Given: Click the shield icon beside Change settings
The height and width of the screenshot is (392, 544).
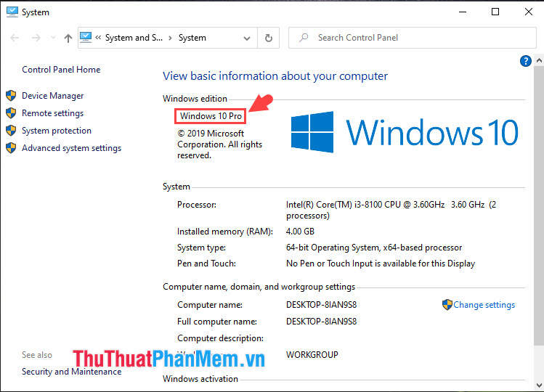Looking at the screenshot, I should [447, 305].
